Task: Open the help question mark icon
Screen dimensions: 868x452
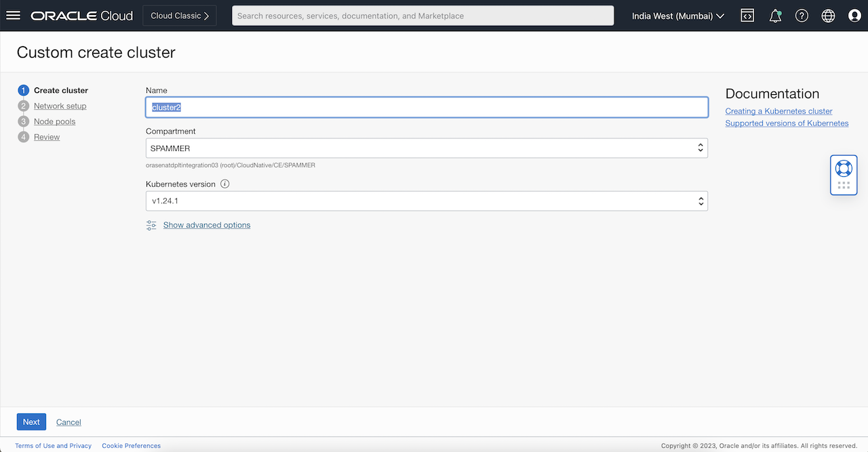Action: (x=802, y=16)
